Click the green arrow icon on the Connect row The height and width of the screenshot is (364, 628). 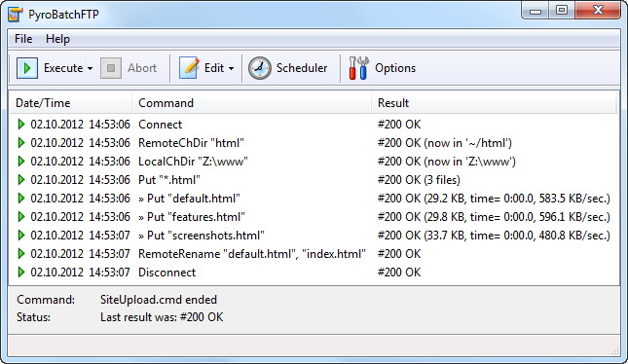point(21,125)
